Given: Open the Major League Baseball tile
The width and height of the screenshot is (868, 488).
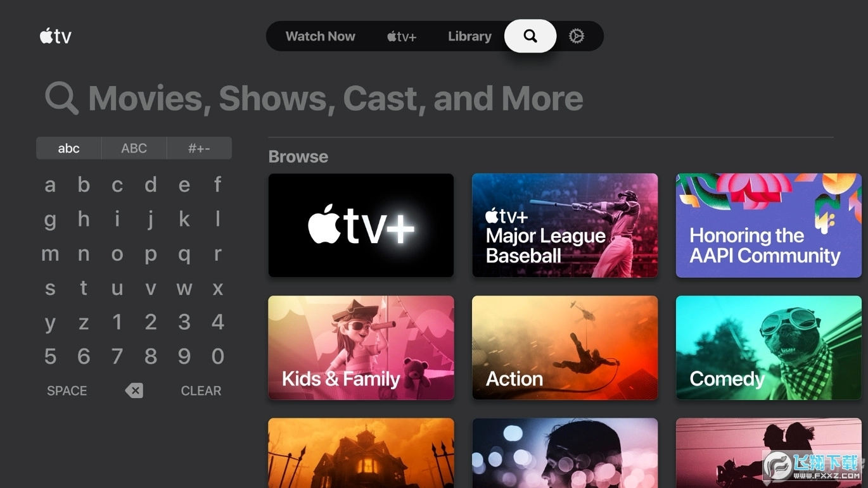Looking at the screenshot, I should point(565,225).
